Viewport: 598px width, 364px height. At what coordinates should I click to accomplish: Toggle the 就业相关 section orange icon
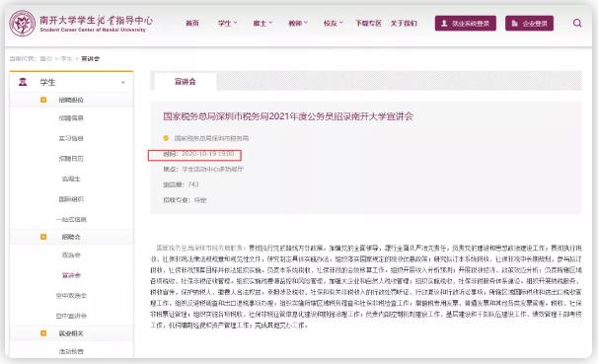[43, 333]
